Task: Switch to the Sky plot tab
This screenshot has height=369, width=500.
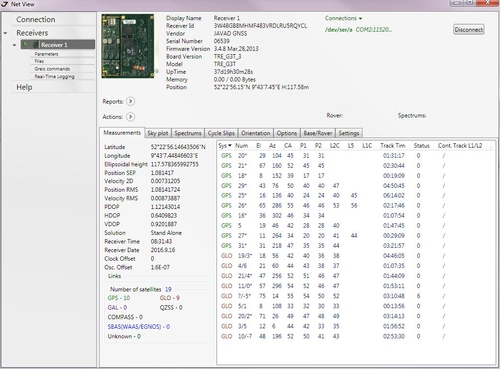Action: tap(158, 133)
